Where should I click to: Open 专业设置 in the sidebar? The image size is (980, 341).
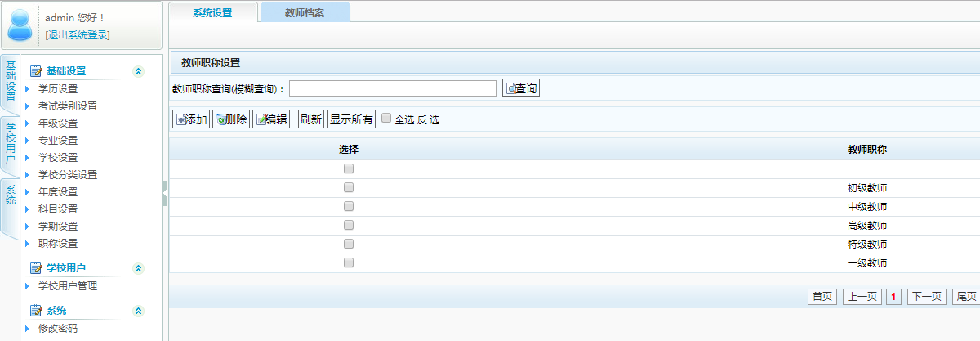[x=58, y=140]
